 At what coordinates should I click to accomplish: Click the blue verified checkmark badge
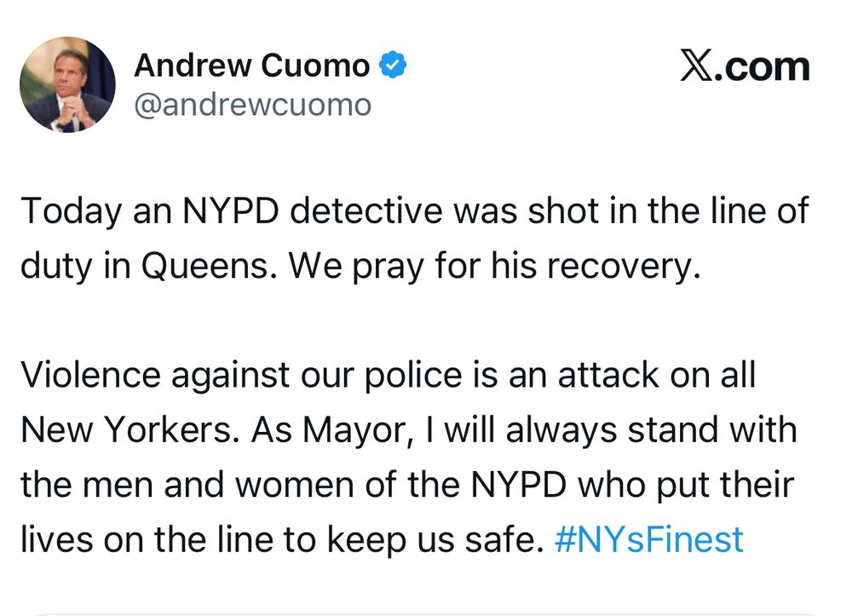[x=392, y=66]
